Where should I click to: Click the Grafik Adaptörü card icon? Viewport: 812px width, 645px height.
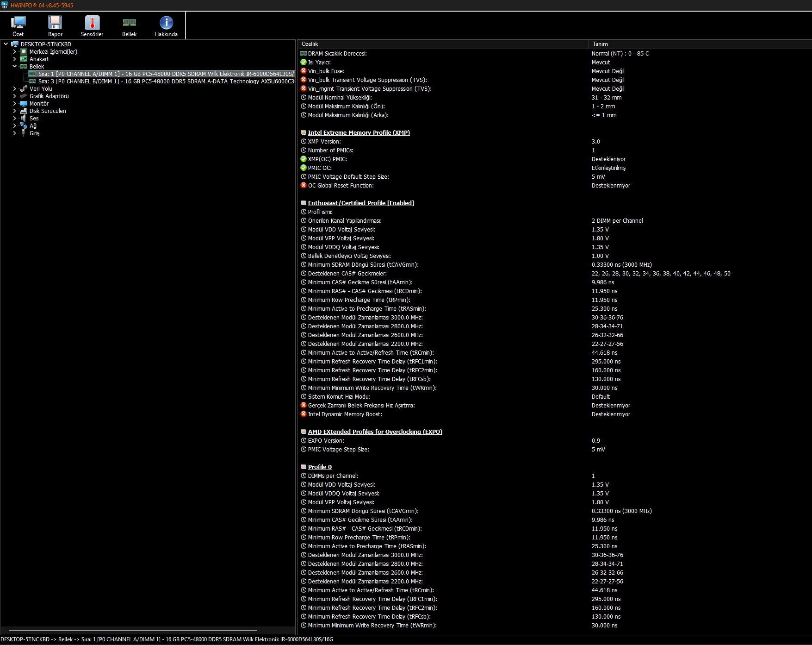(24, 96)
